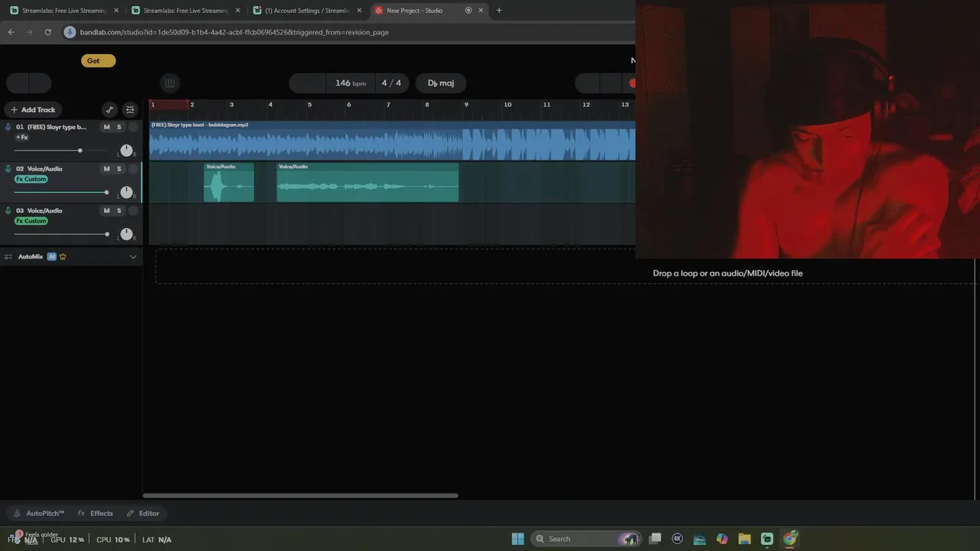980x551 pixels.
Task: Open the Db maj key selector
Action: click(441, 83)
